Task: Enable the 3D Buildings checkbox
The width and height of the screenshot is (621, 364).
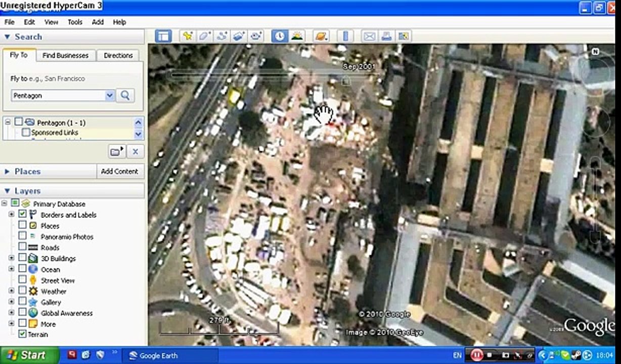Action: tap(22, 258)
